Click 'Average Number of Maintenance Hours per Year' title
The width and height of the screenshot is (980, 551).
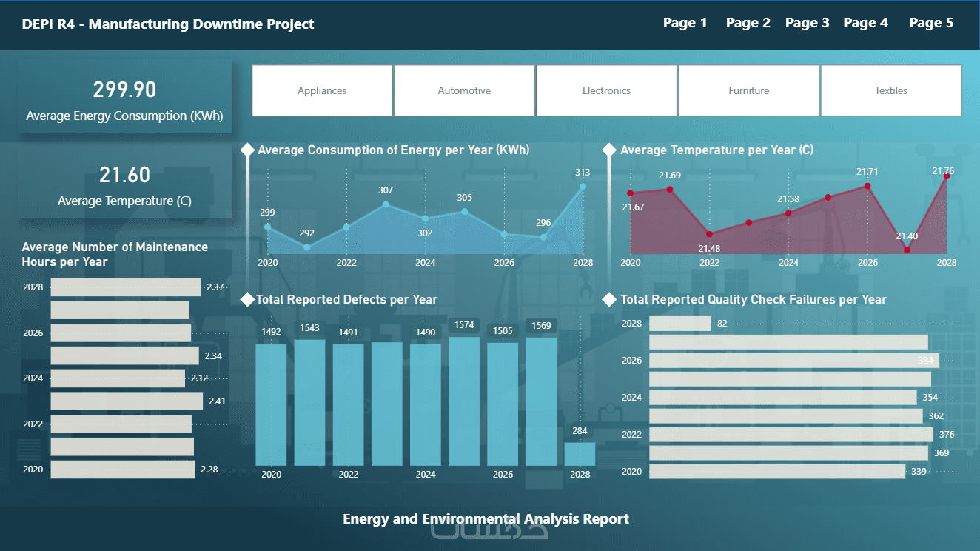[x=115, y=254]
